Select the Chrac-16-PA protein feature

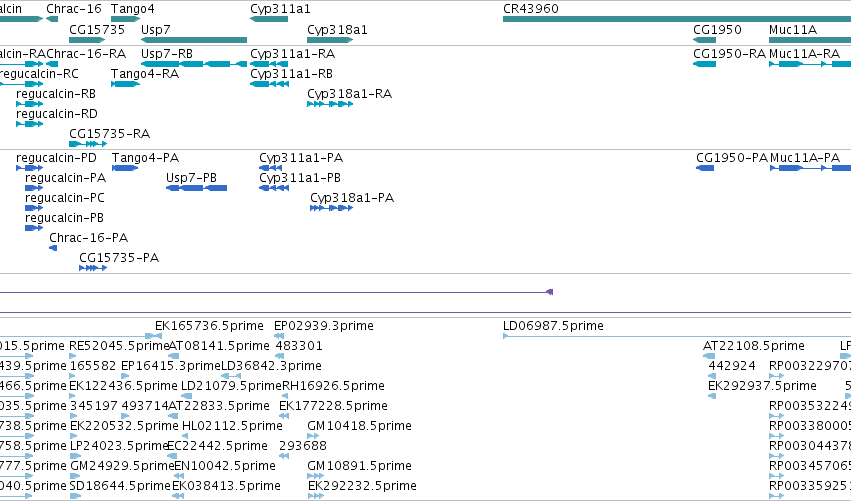[53, 248]
